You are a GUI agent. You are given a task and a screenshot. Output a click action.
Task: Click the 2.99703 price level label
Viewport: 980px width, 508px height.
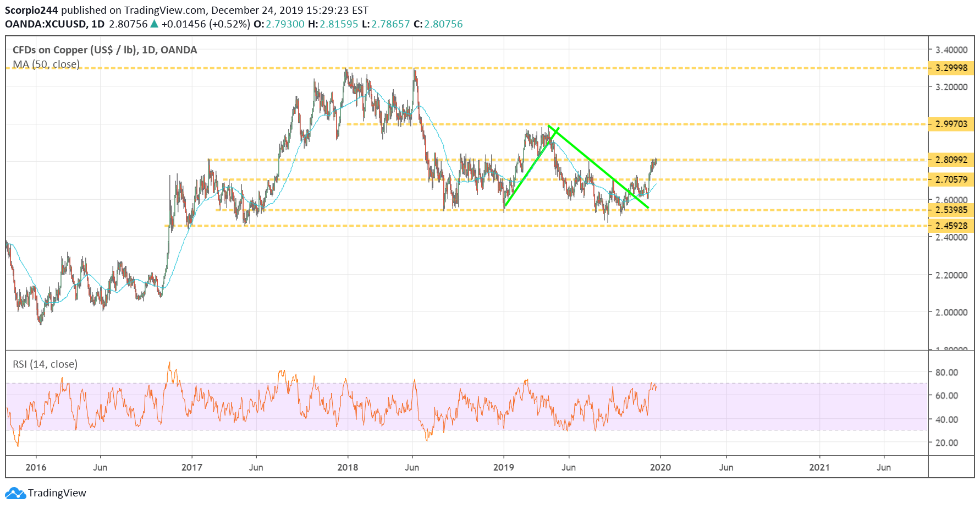click(951, 124)
